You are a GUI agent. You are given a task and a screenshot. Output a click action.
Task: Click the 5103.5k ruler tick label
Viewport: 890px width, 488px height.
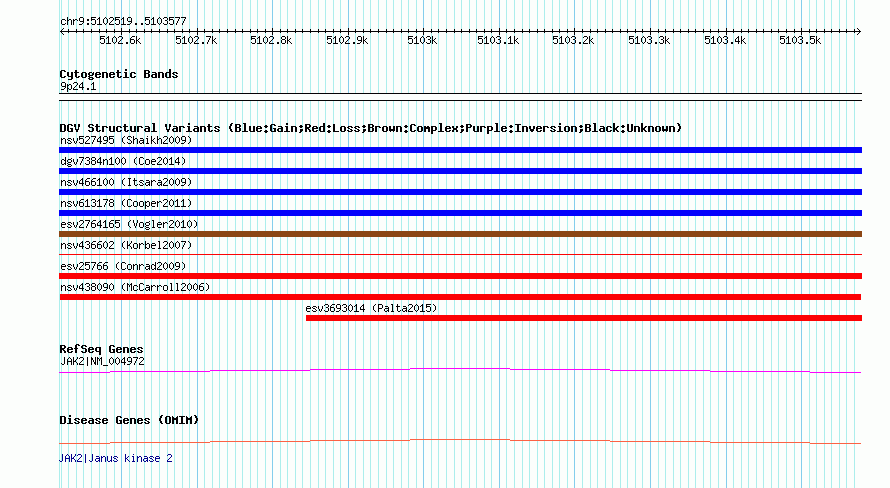pos(800,40)
